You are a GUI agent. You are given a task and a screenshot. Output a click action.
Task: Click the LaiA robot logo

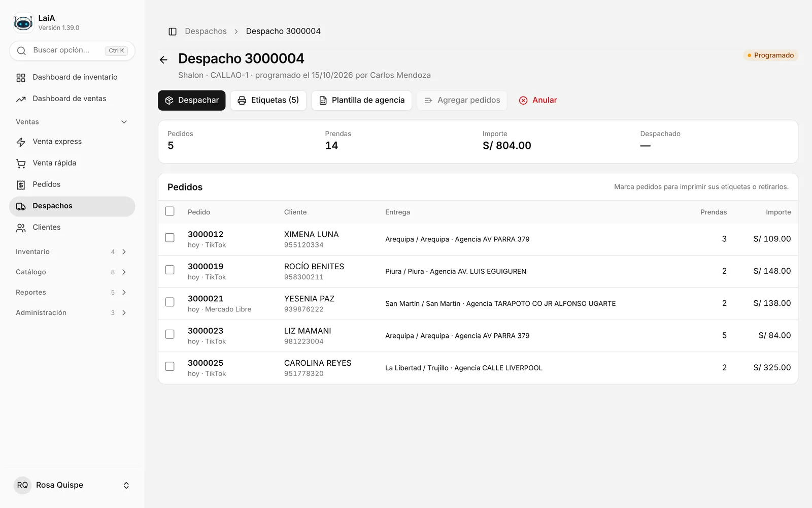pos(23,23)
